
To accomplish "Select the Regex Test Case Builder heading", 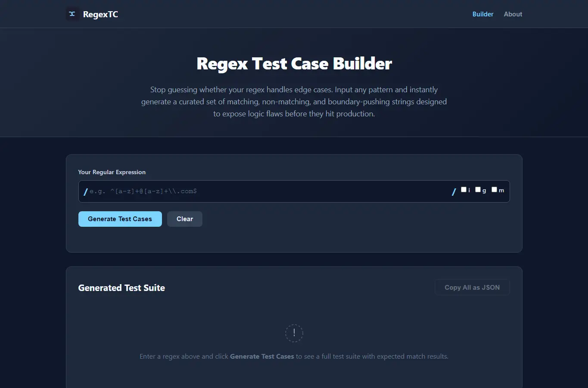I will 294,64.
